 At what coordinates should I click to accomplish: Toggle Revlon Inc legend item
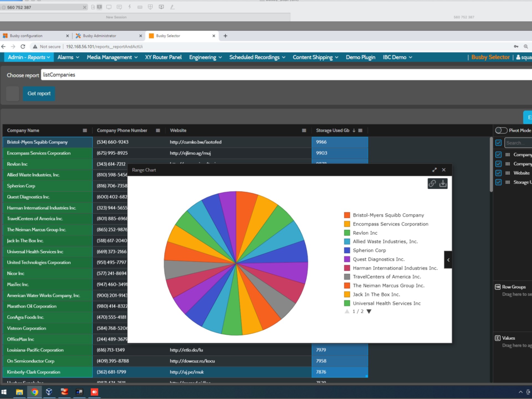(361, 233)
